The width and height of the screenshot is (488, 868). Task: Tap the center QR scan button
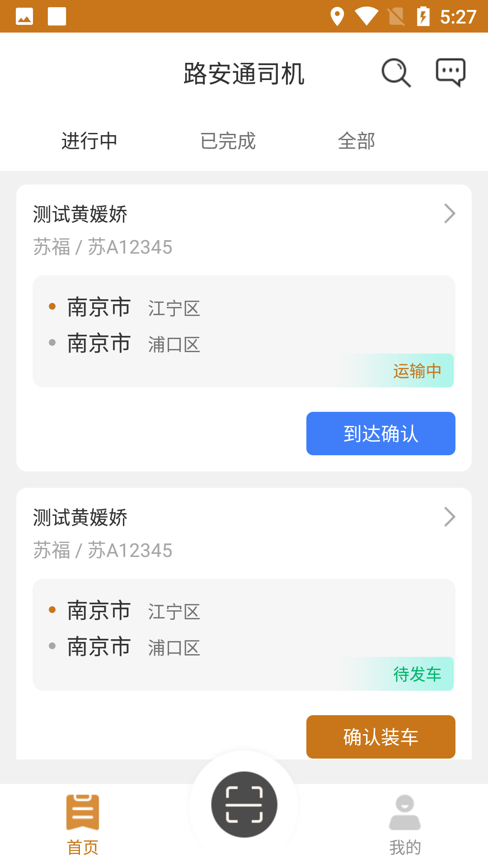244,804
